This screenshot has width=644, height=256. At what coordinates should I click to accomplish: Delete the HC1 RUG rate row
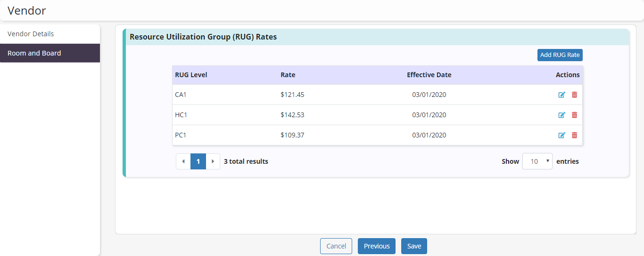(574, 115)
